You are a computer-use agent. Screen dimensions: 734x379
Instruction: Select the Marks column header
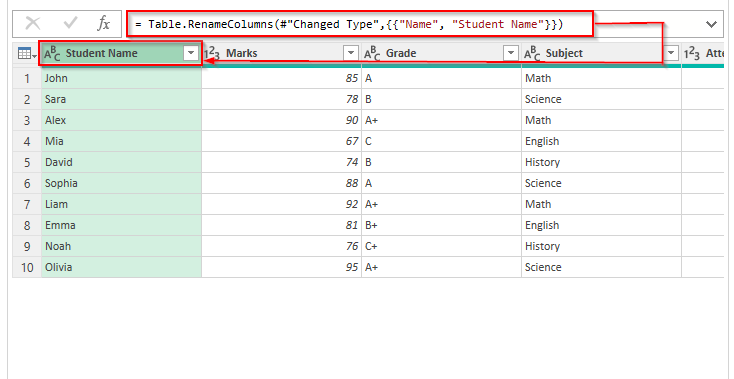coord(281,54)
